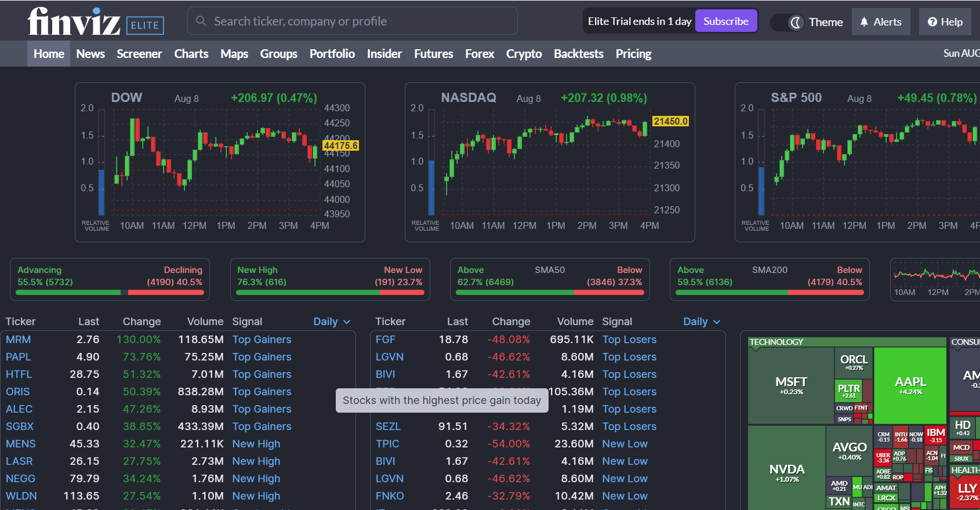This screenshot has height=510, width=980.
Task: Click the moon icon on Theme switch
Action: click(796, 22)
